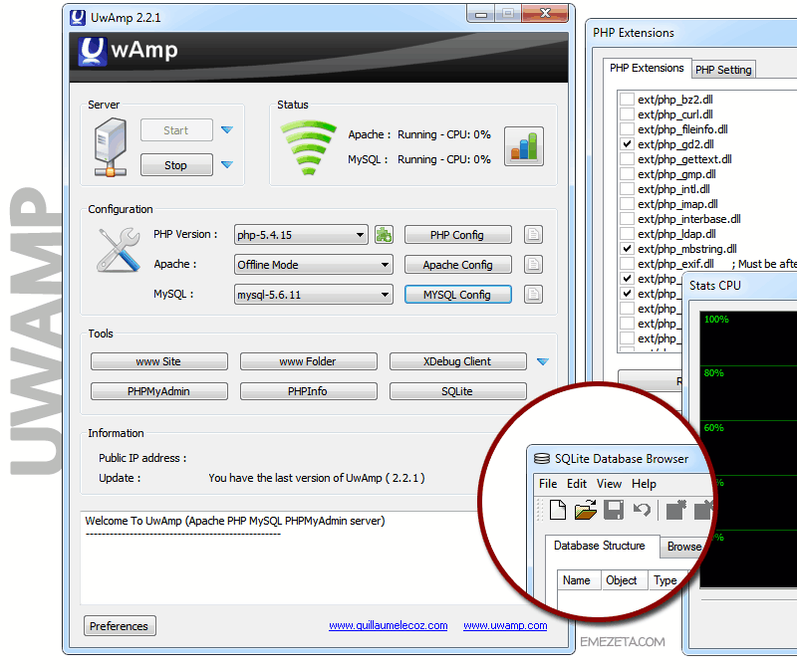Open Preferences
Viewport: 797px width, 672px height.
coord(120,626)
